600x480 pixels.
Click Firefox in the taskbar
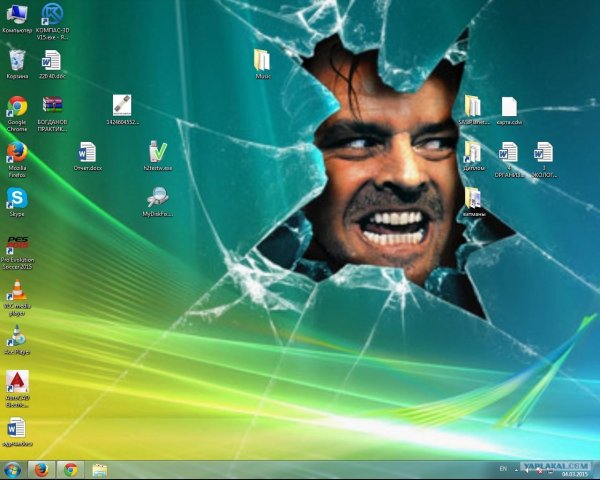point(41,470)
